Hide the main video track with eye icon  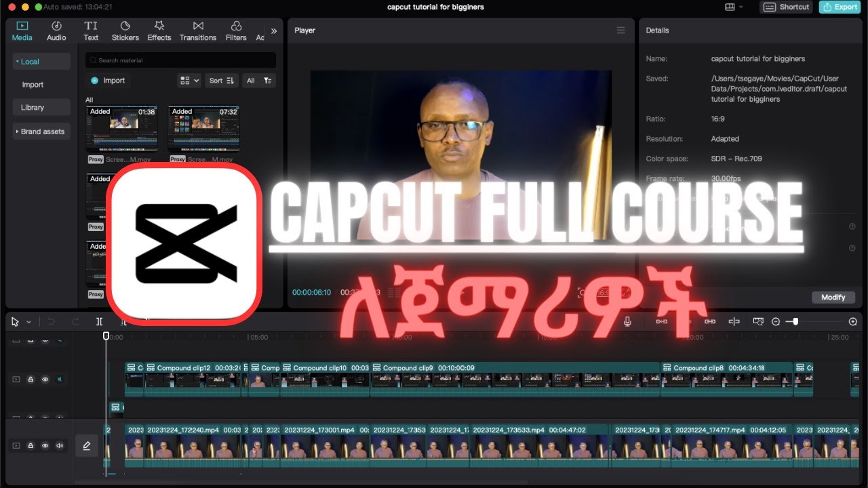point(45,445)
